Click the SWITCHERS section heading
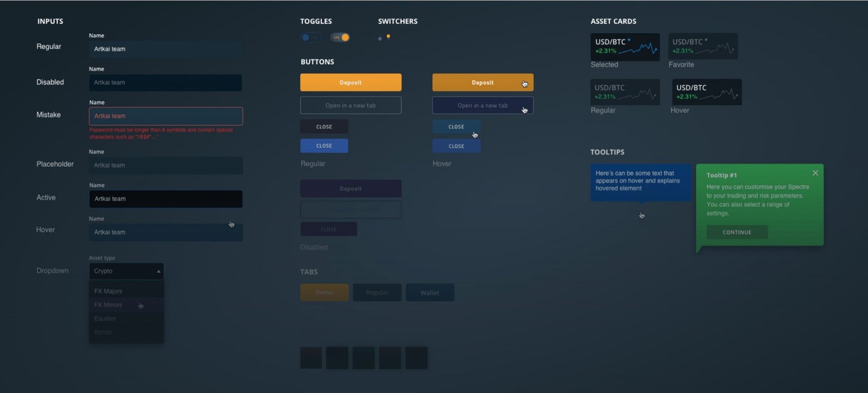This screenshot has width=868, height=393. pyautogui.click(x=398, y=21)
